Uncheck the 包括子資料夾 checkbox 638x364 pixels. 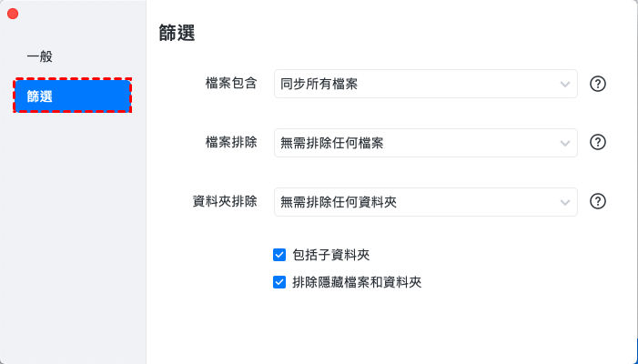click(x=279, y=255)
